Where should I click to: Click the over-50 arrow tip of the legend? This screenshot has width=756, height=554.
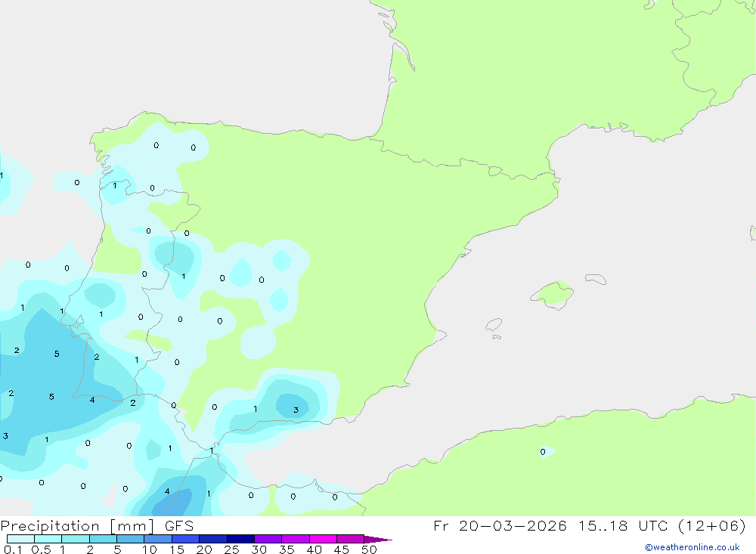[379, 540]
